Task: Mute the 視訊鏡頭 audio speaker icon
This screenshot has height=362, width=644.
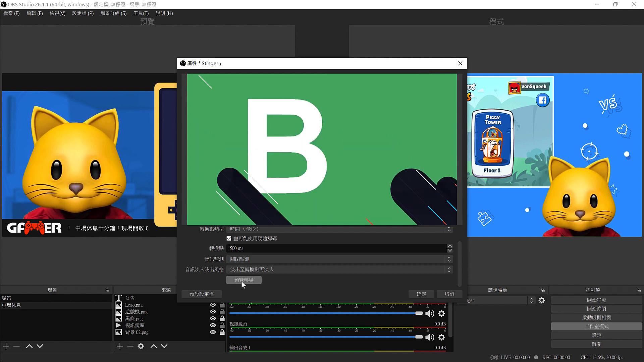Action: [x=429, y=337]
